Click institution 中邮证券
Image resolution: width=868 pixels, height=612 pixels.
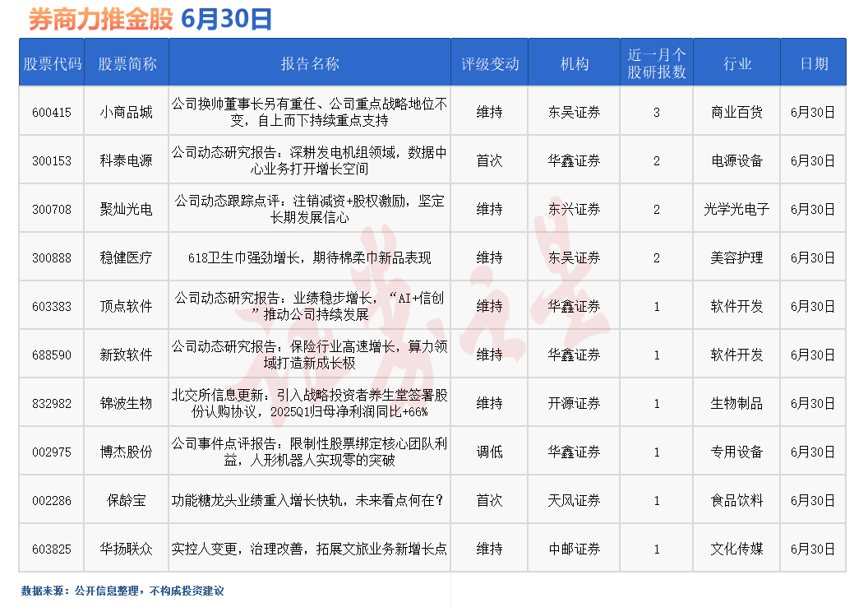pos(574,549)
